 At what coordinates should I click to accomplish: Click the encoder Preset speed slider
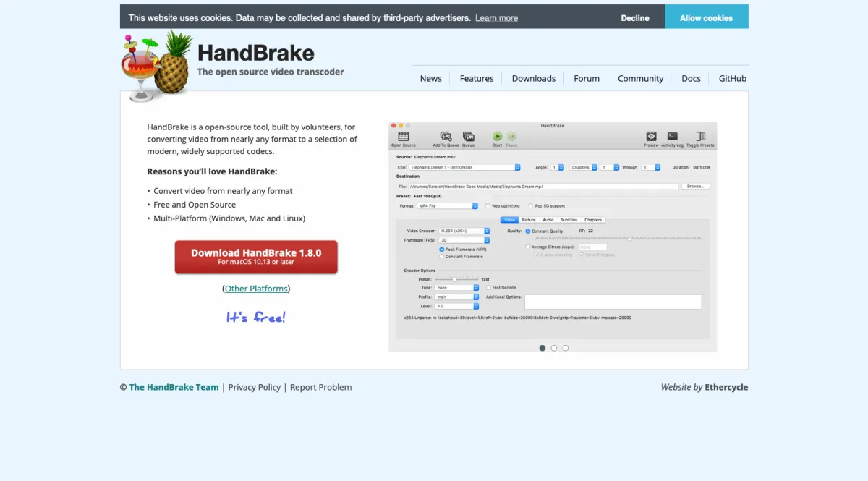click(x=458, y=279)
